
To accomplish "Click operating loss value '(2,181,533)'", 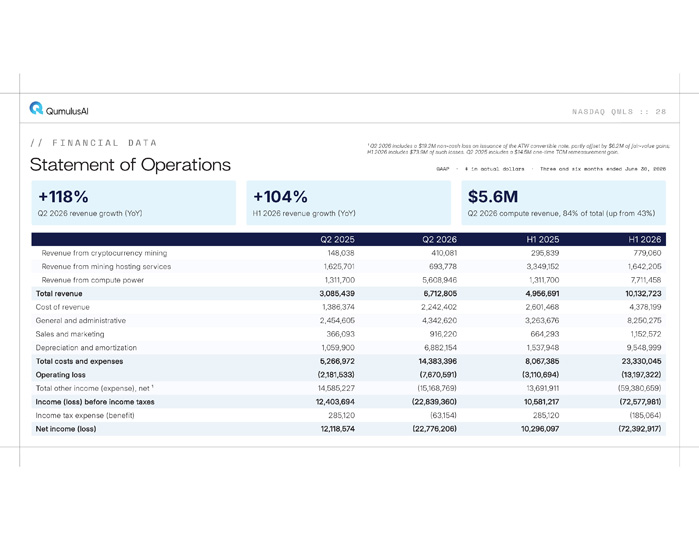I will click(336, 375).
